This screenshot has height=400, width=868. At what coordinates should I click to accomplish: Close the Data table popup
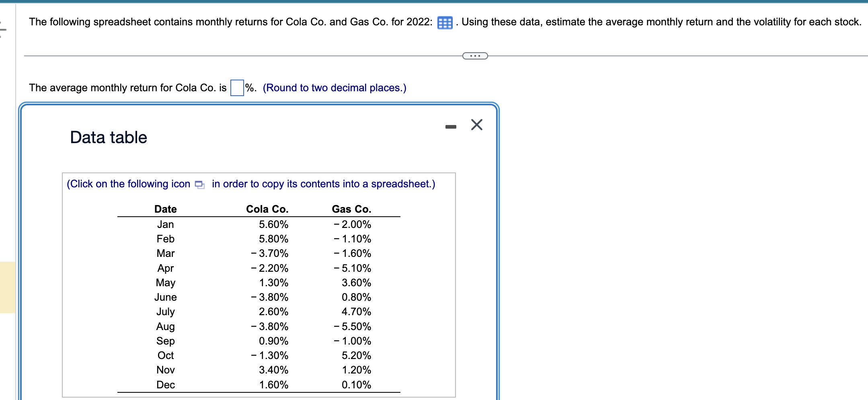tap(476, 125)
